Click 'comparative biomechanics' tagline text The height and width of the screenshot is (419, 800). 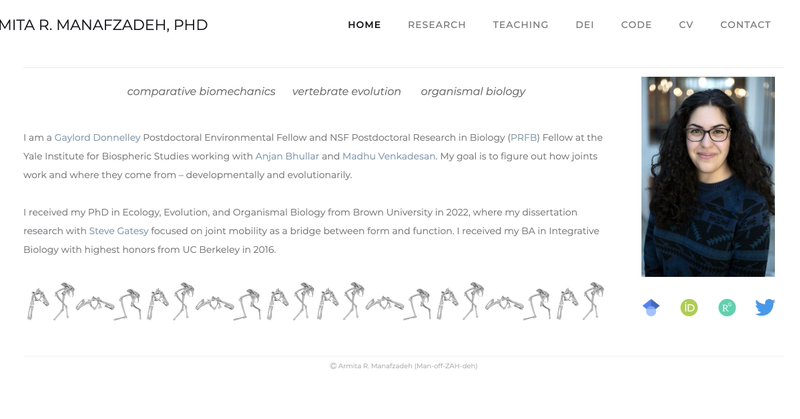201,91
